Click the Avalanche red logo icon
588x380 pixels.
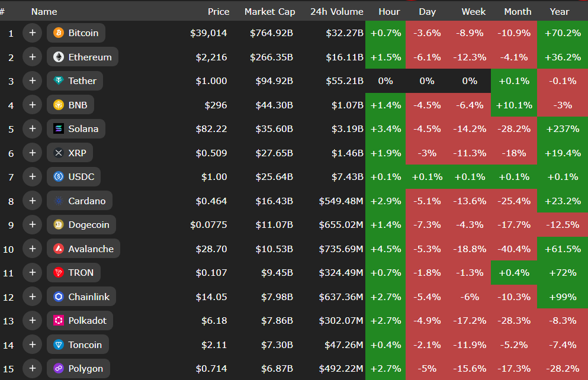pos(58,249)
